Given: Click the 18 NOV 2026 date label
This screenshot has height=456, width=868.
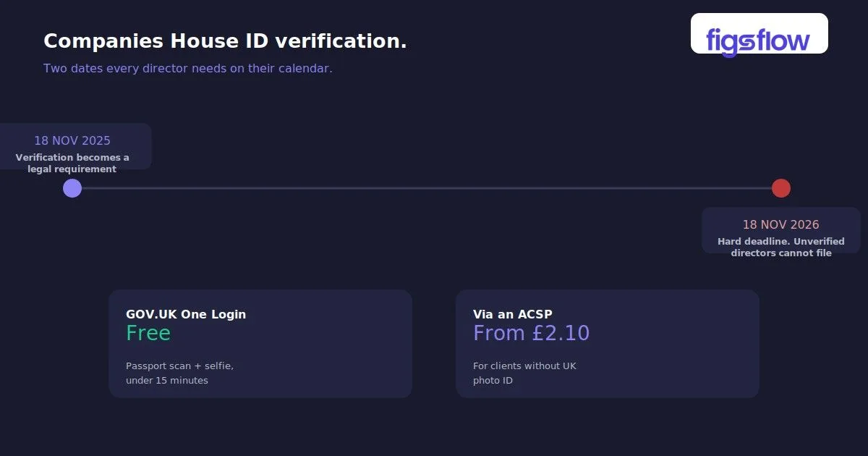Looking at the screenshot, I should [x=781, y=225].
